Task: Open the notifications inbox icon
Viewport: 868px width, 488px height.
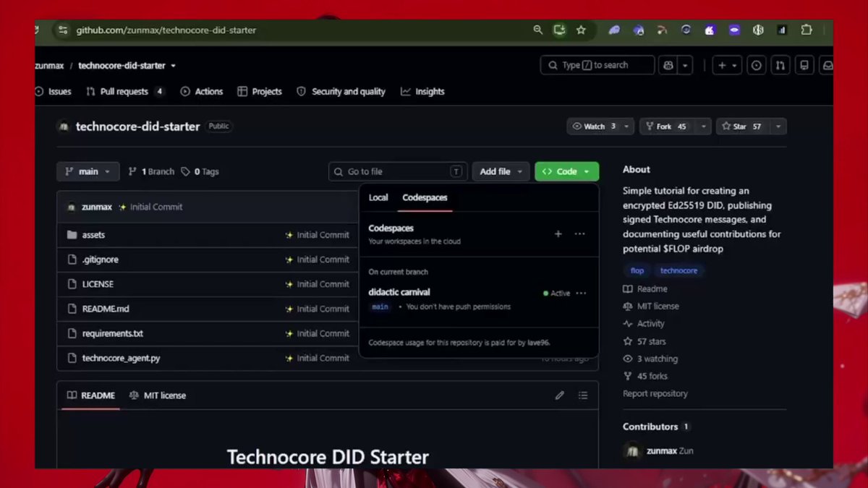Action: [828, 65]
